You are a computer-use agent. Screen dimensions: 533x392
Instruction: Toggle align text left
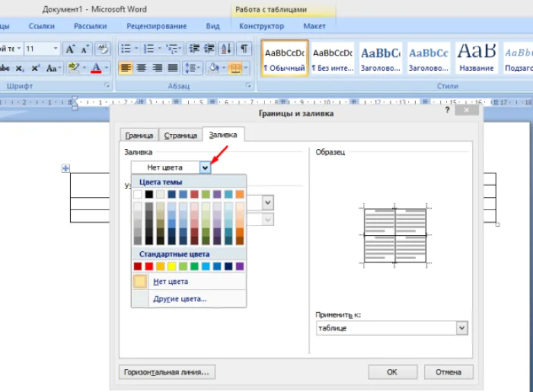tap(126, 68)
